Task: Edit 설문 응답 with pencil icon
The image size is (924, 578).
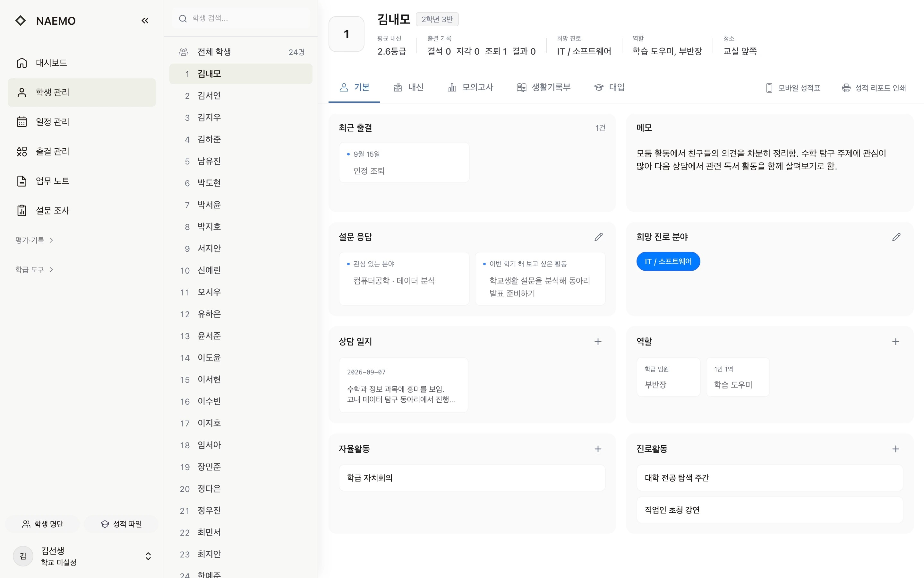Action: point(598,237)
